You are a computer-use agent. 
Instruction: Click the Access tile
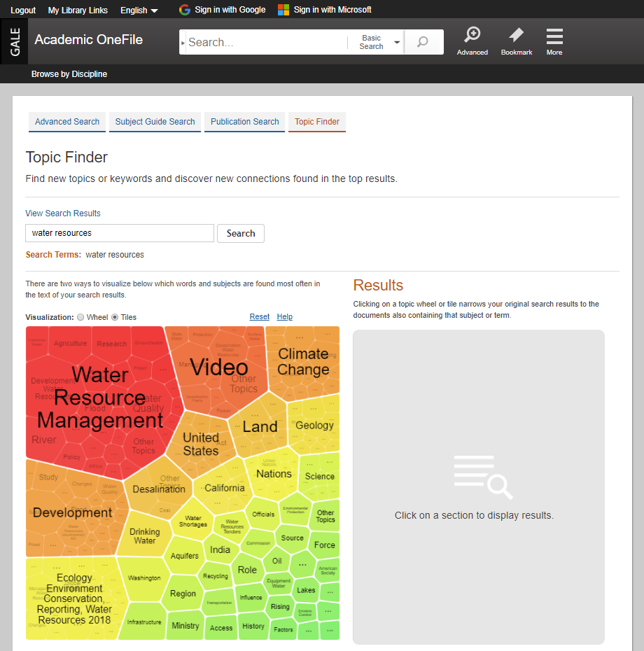point(221,628)
